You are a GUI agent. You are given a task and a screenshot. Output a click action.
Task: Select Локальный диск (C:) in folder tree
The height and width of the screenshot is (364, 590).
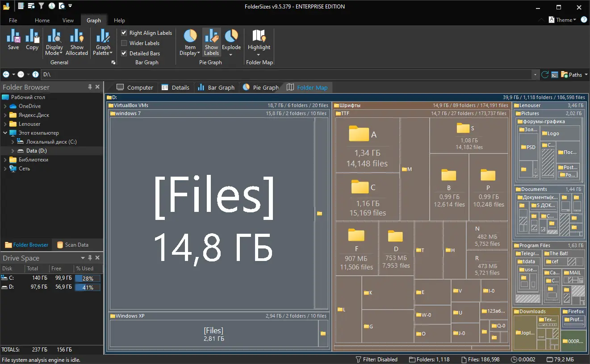(x=51, y=142)
